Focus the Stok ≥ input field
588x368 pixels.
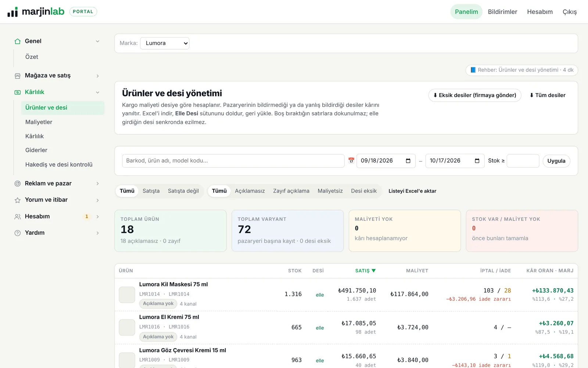[523, 161]
